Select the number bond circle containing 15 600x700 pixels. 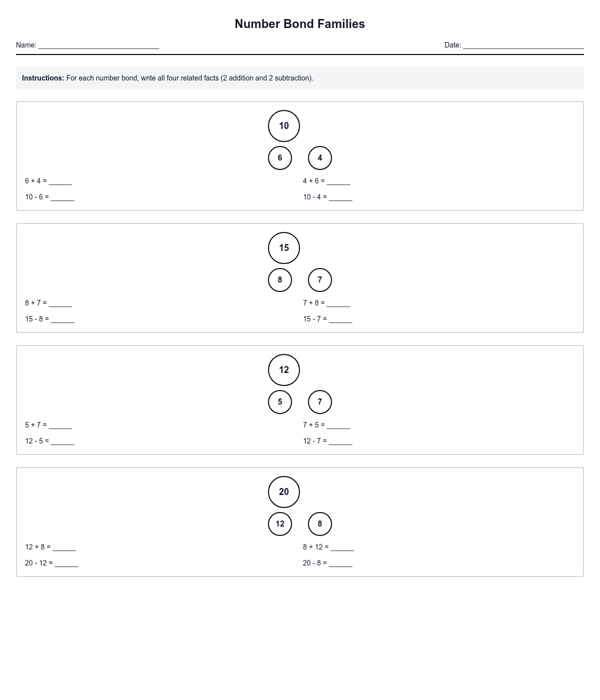coord(284,248)
